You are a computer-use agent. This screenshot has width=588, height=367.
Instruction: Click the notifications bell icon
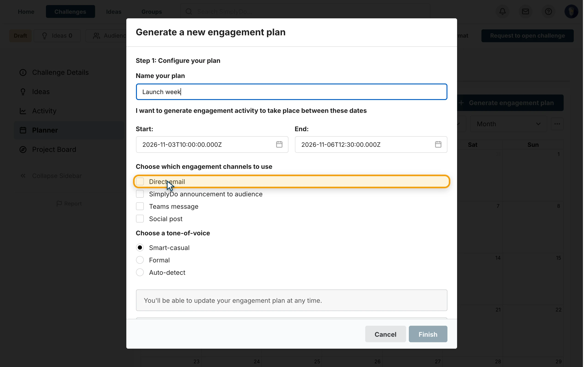click(x=503, y=11)
